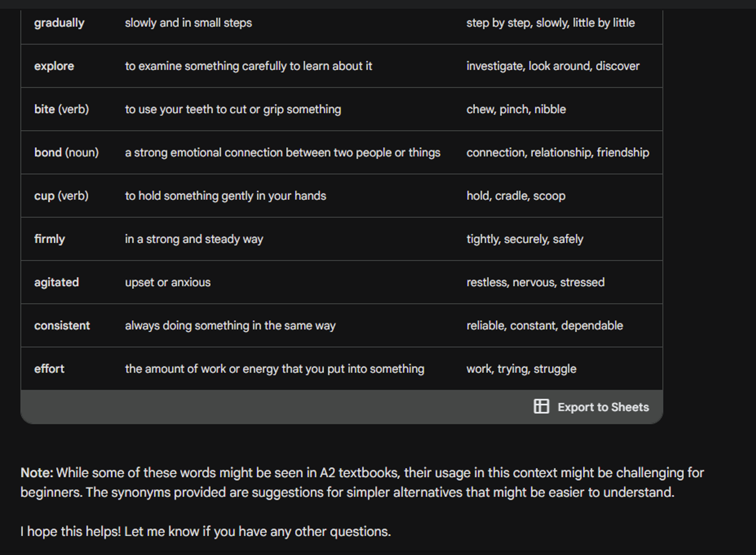Image resolution: width=756 pixels, height=555 pixels.
Task: Select the "bite (verb)" table entry
Action: pyautogui.click(x=61, y=109)
